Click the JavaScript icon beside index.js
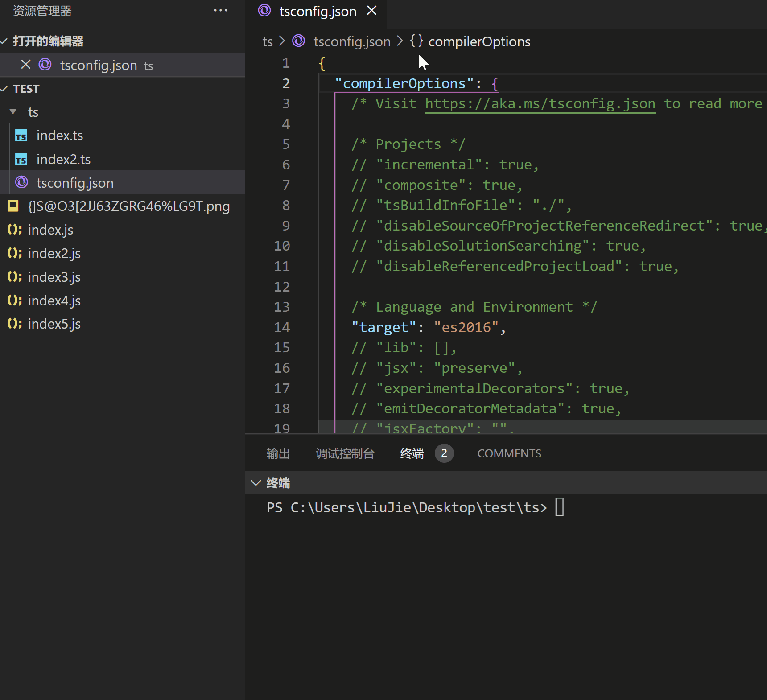Viewport: 767px width, 700px height. point(14,230)
